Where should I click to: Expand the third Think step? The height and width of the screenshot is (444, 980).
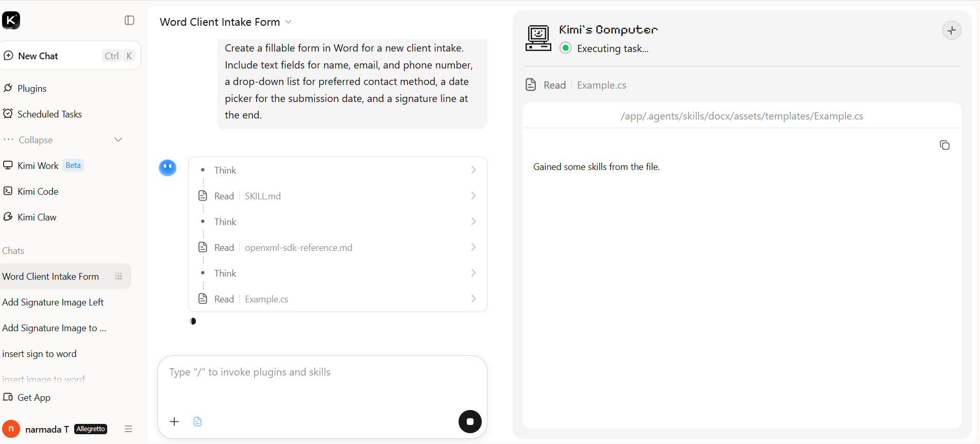[x=337, y=274]
